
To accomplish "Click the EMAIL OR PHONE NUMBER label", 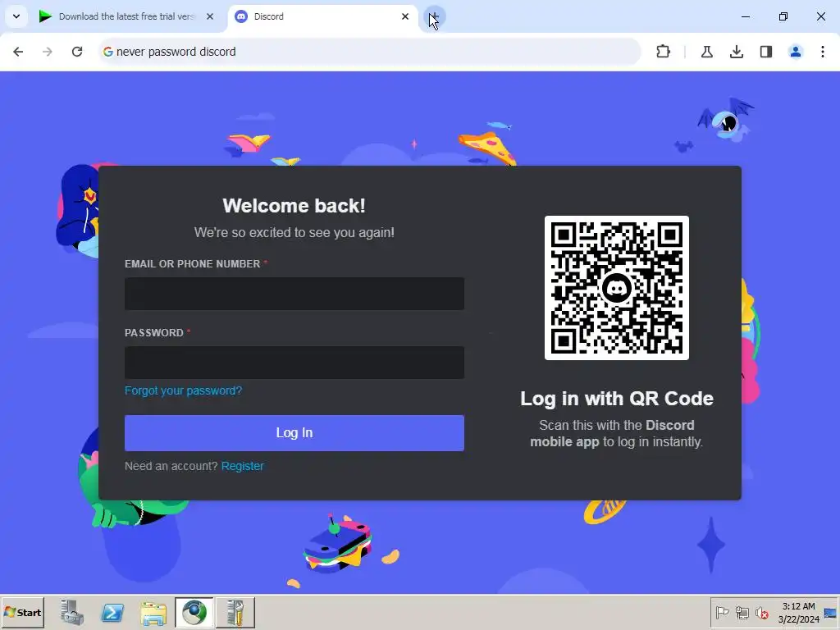I will click(x=192, y=263).
